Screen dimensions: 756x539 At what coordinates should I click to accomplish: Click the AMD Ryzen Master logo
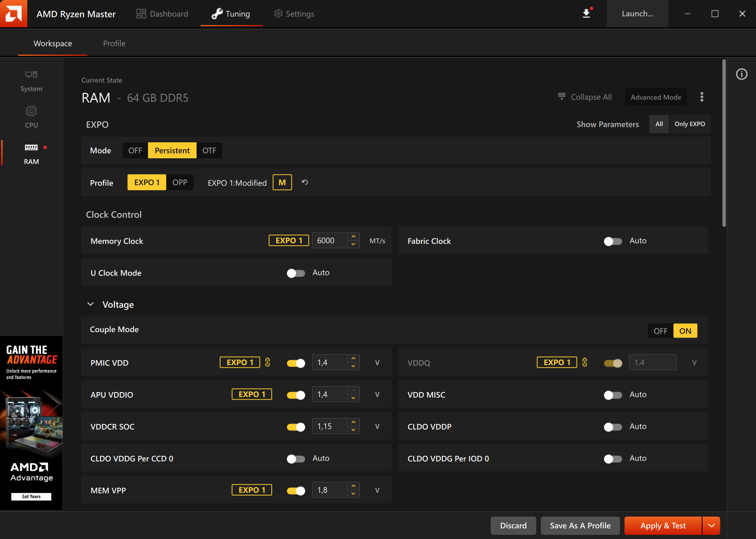point(14,14)
